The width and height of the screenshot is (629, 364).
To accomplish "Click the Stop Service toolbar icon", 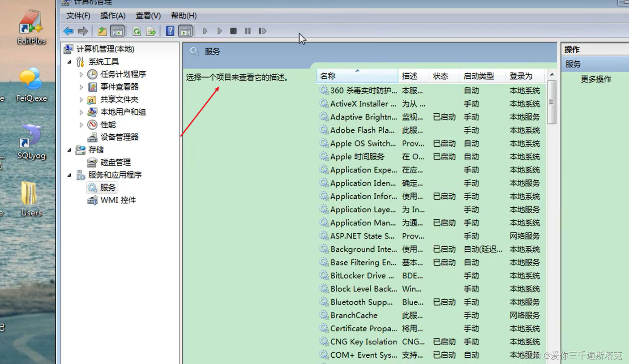I will click(x=233, y=31).
